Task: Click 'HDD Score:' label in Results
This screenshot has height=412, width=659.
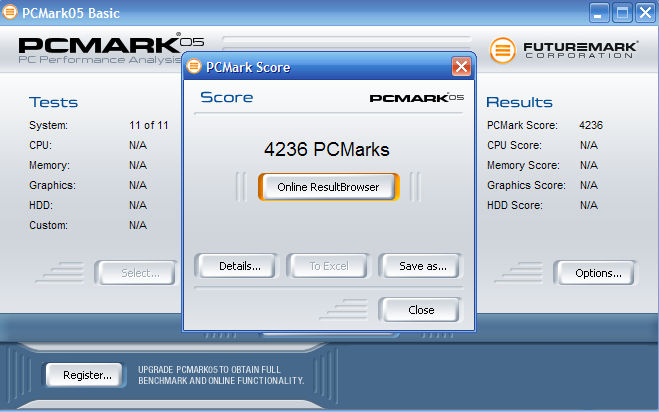Action: [x=514, y=205]
